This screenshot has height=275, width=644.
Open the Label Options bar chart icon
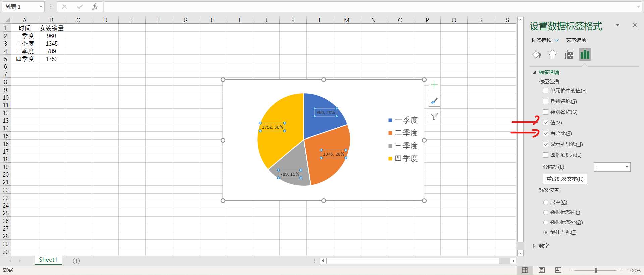click(585, 54)
